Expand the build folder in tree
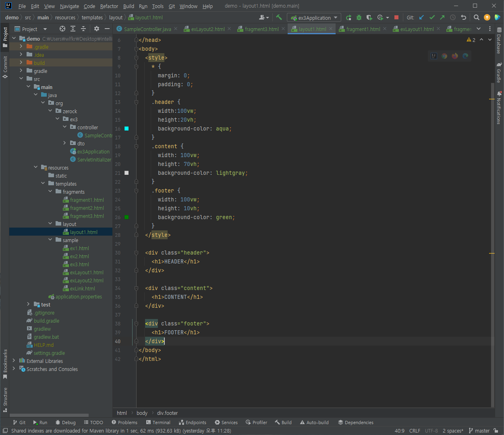504x435 pixels. point(21,63)
